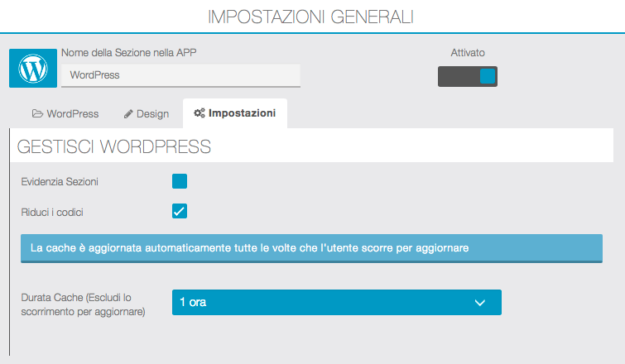
Task: Click the blue cache info banner
Action: click(311, 248)
